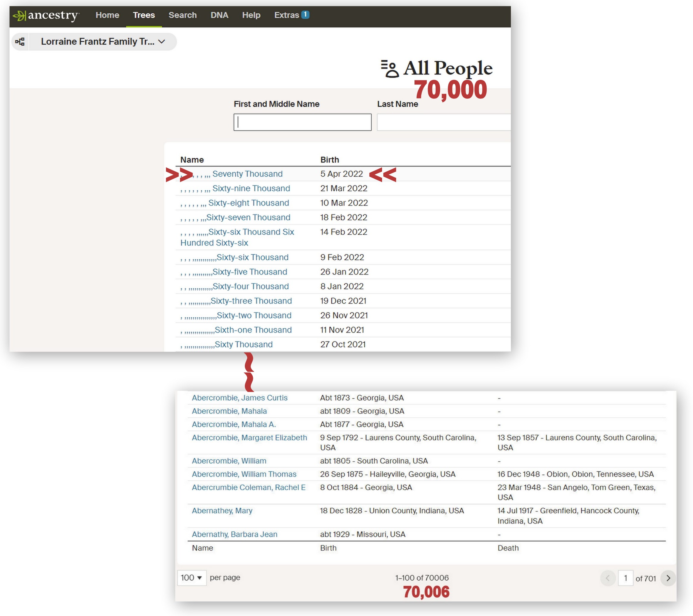Go to next page arrow
This screenshot has height=616, width=693.
668,578
